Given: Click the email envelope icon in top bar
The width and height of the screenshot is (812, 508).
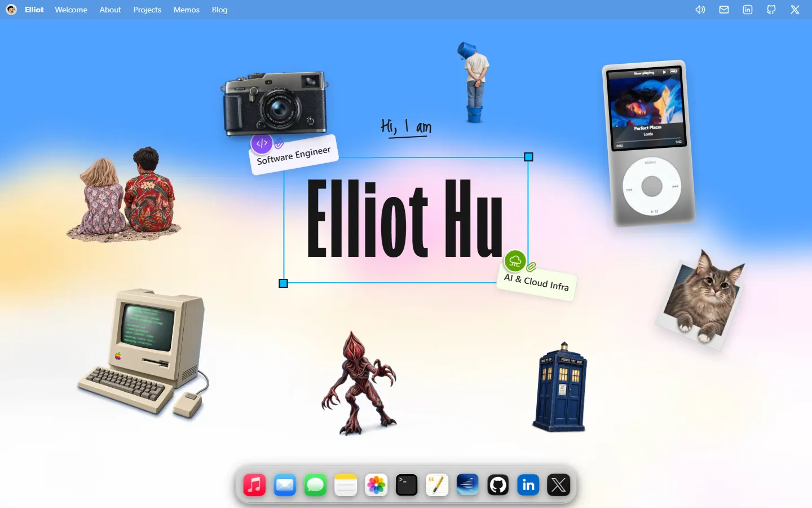Looking at the screenshot, I should [x=724, y=10].
